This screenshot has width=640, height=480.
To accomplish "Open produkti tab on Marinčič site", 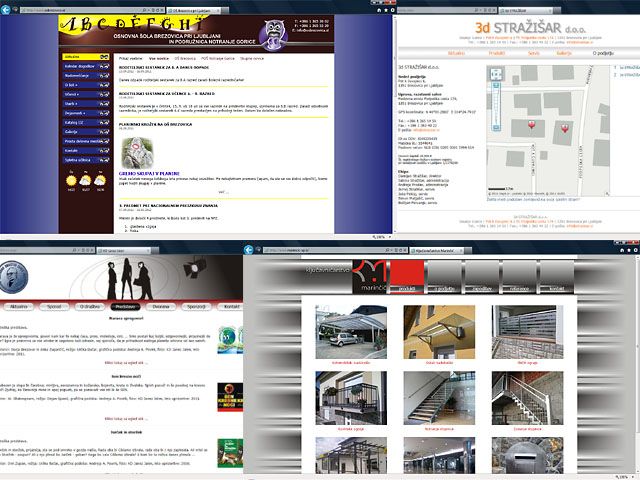I will (407, 276).
